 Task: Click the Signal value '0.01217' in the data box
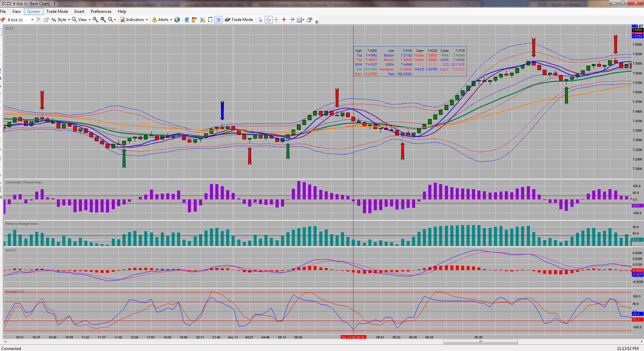coord(459,69)
